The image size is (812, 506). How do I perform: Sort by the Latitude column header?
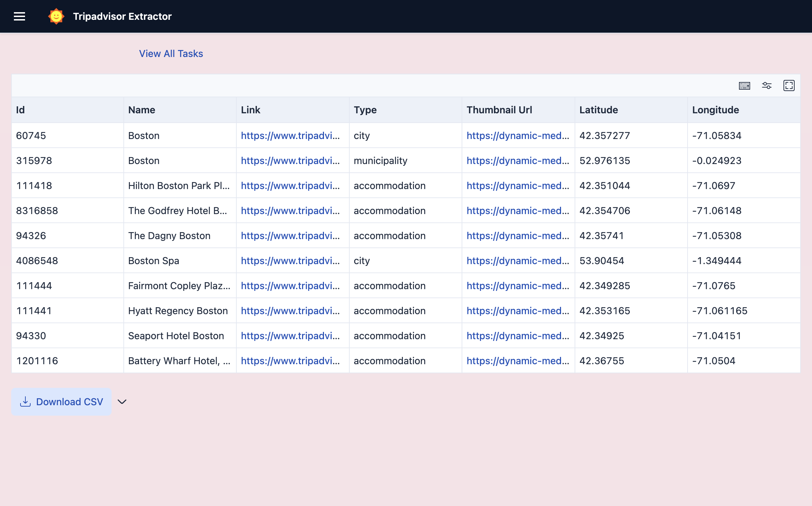[x=599, y=110]
